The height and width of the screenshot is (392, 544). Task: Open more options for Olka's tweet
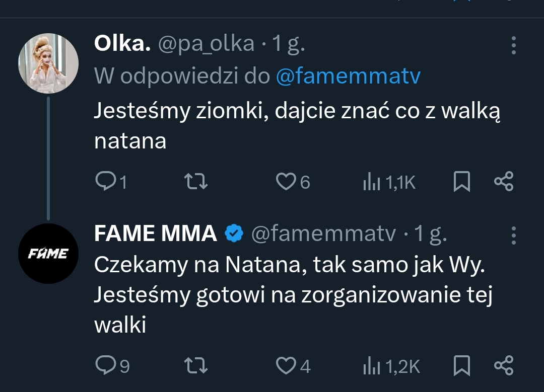(513, 45)
